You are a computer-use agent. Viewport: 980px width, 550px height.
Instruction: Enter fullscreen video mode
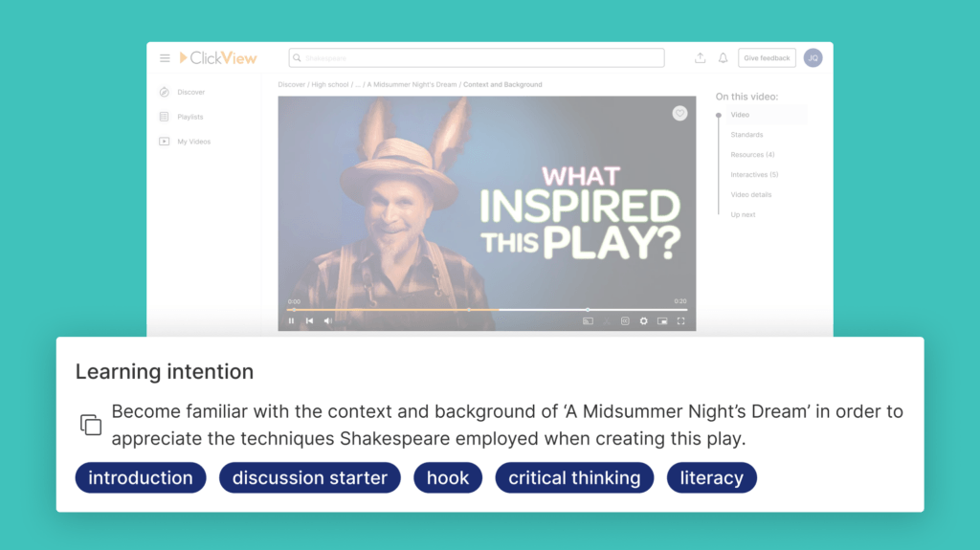[680, 321]
